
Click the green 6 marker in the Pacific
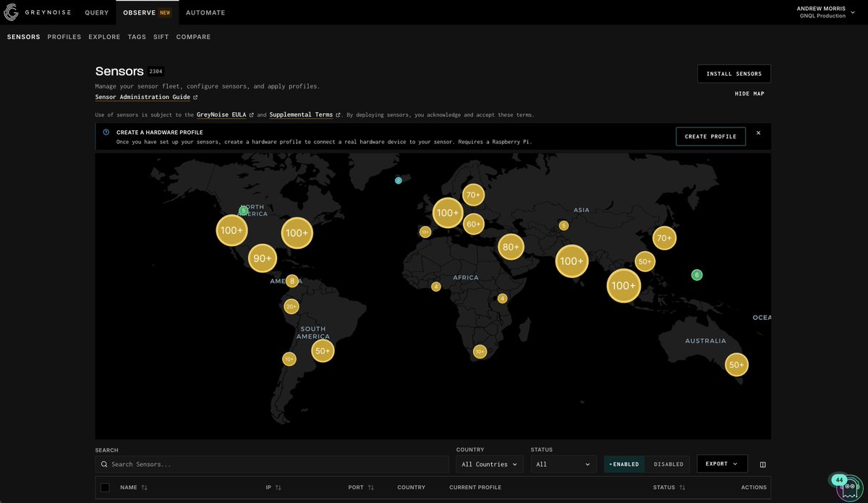(697, 275)
